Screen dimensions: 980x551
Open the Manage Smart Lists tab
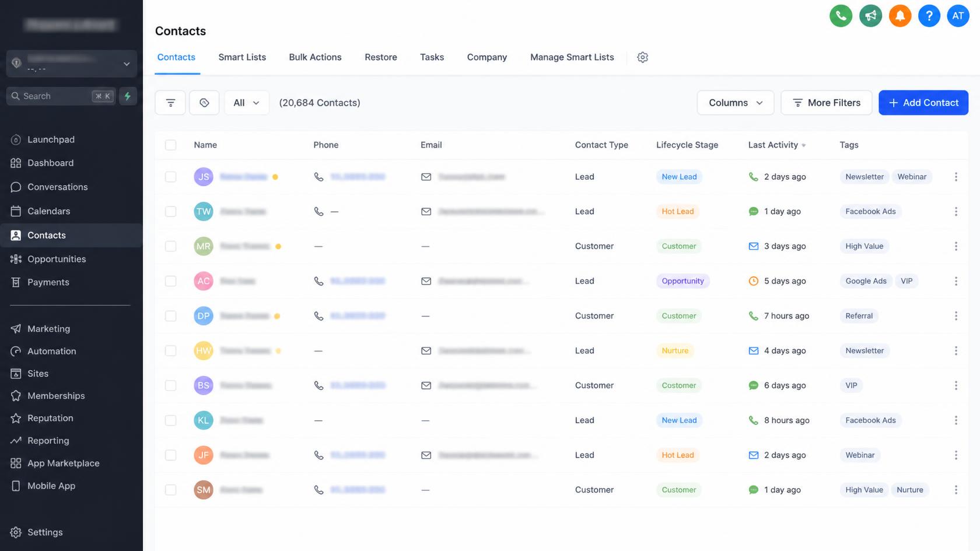tap(572, 57)
